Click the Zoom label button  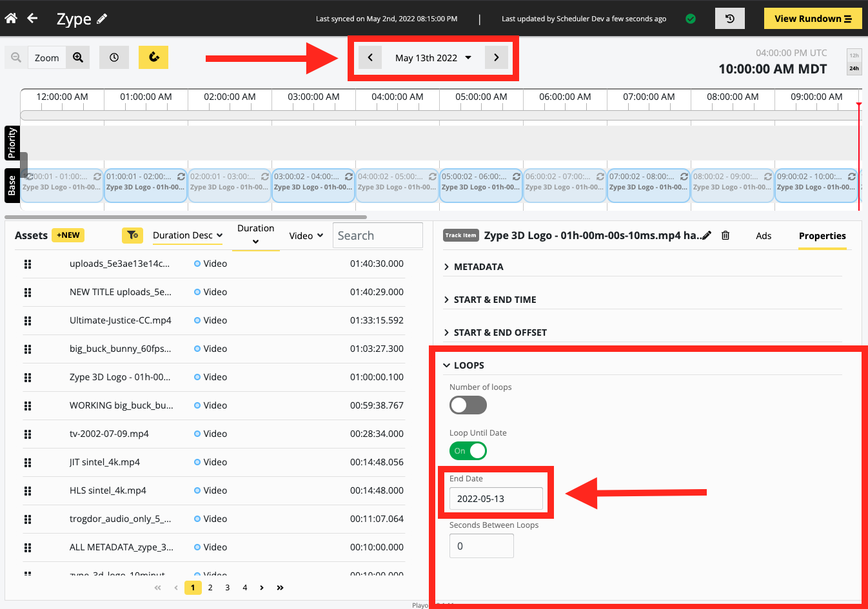46,57
